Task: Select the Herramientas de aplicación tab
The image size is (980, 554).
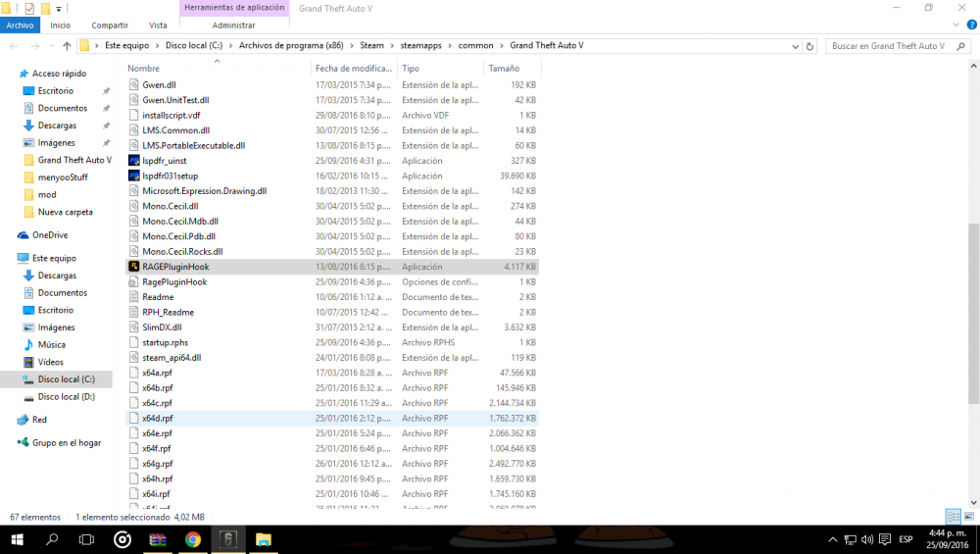Action: [234, 8]
